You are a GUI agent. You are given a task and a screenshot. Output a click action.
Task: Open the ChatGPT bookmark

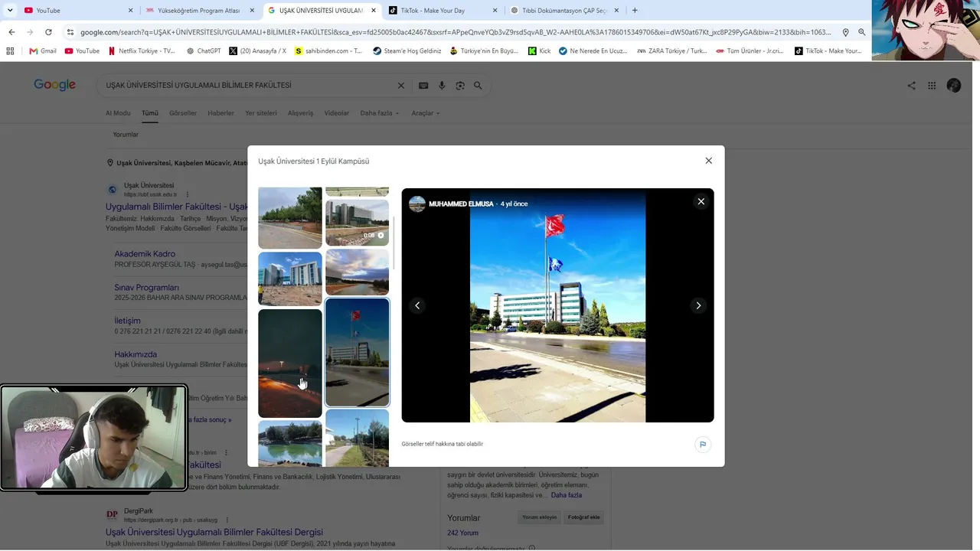204,51
